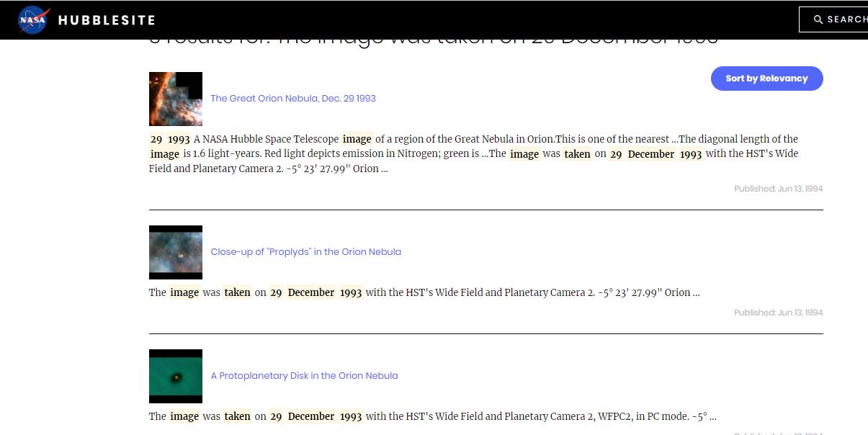
Task: Open the Great Orion Nebula thumbnail
Action: coord(175,99)
